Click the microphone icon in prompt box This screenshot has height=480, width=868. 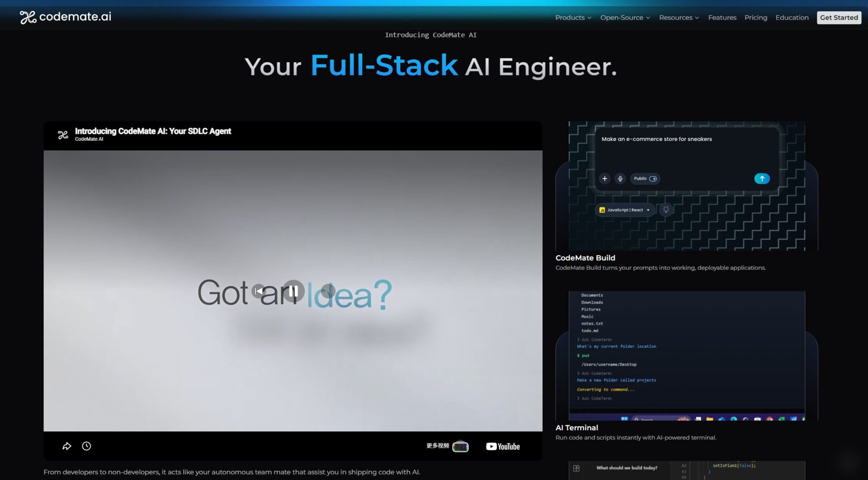620,179
